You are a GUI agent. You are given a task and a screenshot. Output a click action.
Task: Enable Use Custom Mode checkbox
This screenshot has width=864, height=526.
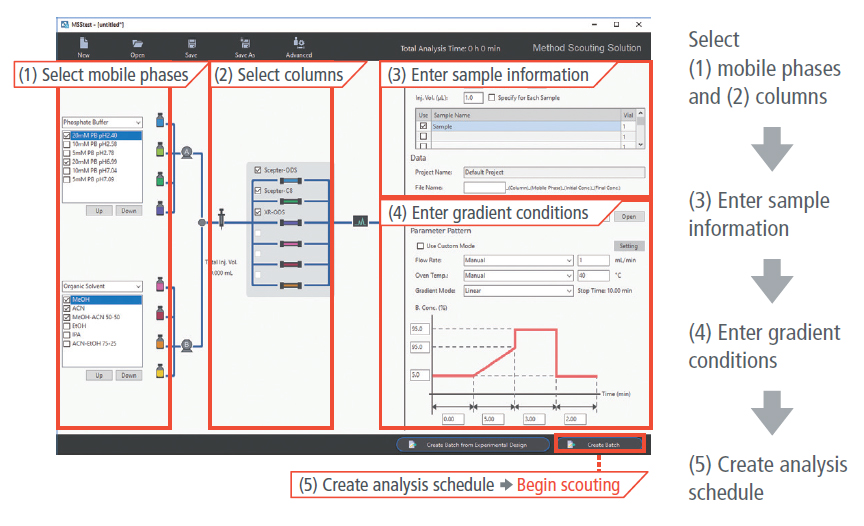[420, 246]
